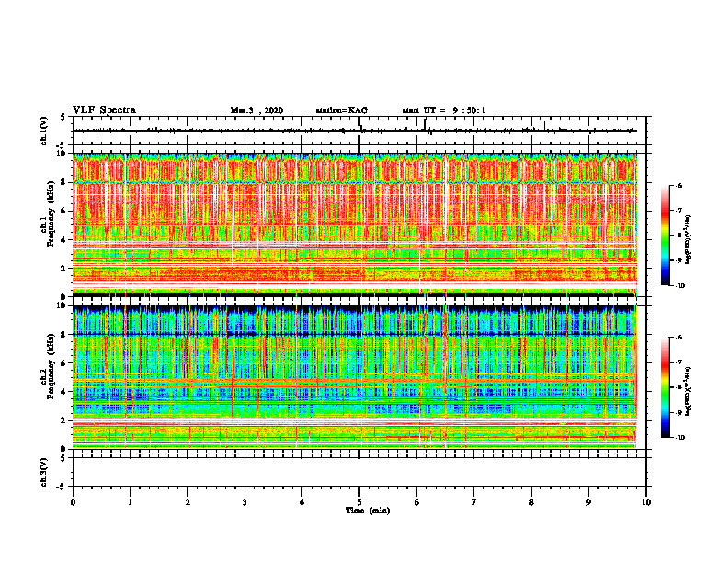Click the empty ch.3 waveform panel
The height and width of the screenshot is (563, 728).
tap(359, 472)
